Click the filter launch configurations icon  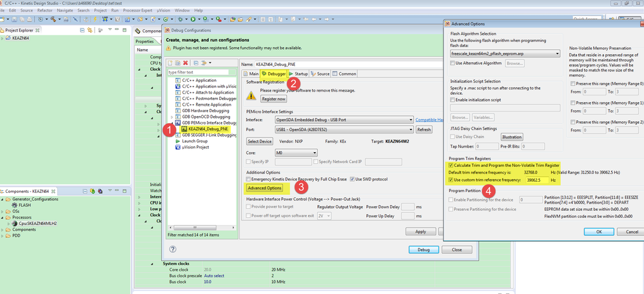click(204, 63)
